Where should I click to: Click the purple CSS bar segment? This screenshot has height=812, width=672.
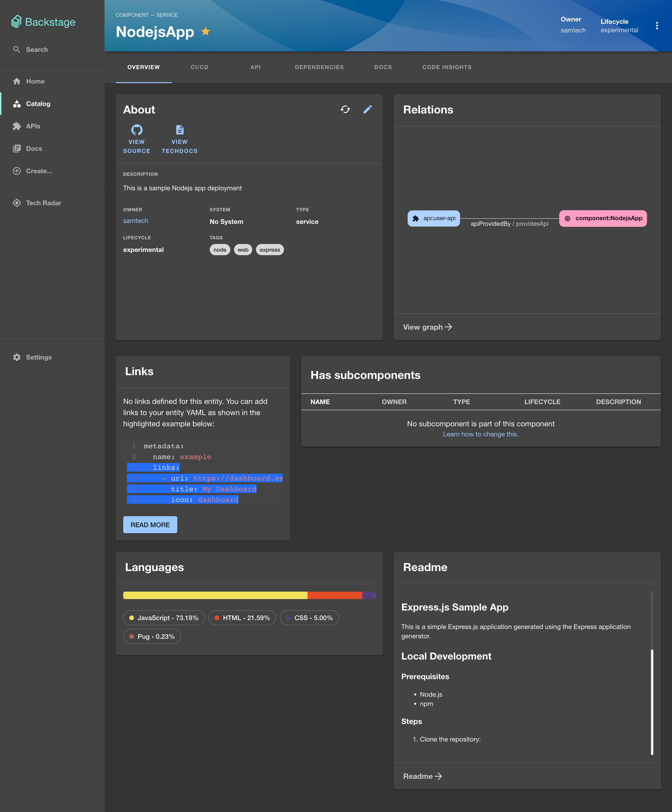(368, 596)
